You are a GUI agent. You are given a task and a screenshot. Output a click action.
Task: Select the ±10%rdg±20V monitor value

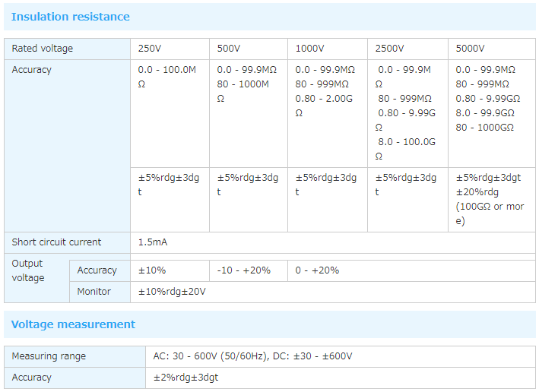[172, 292]
